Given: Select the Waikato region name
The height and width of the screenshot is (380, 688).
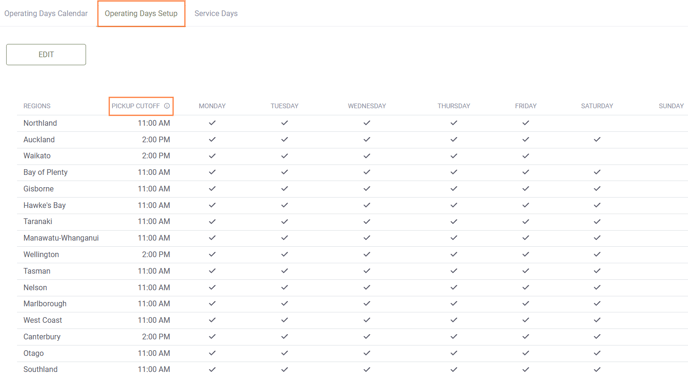Looking at the screenshot, I should [x=37, y=156].
